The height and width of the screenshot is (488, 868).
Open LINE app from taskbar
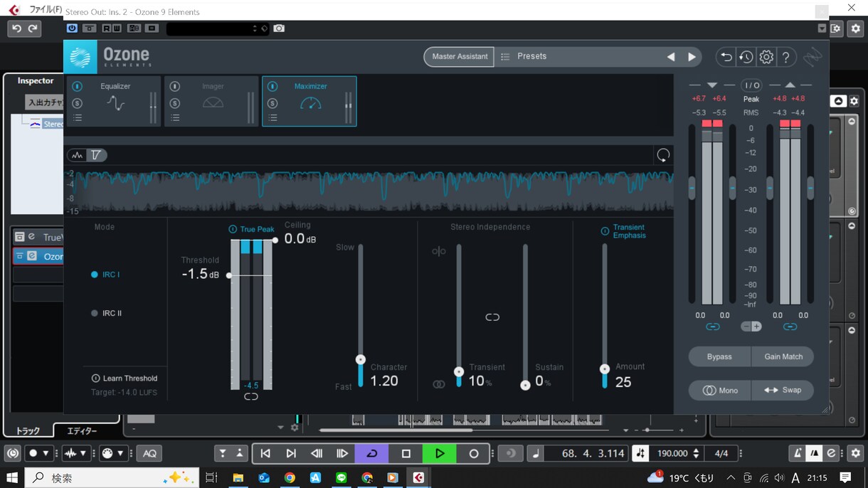point(341,478)
